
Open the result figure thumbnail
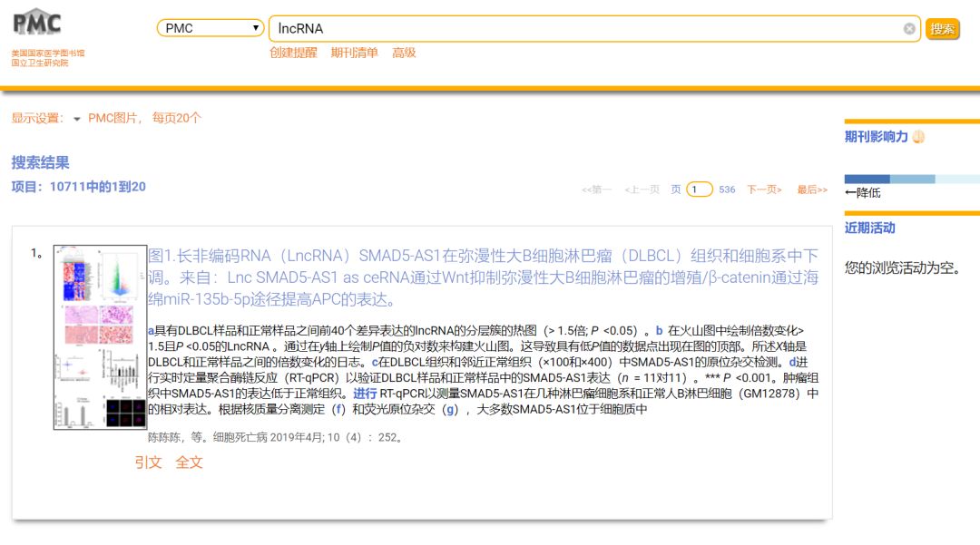point(100,337)
